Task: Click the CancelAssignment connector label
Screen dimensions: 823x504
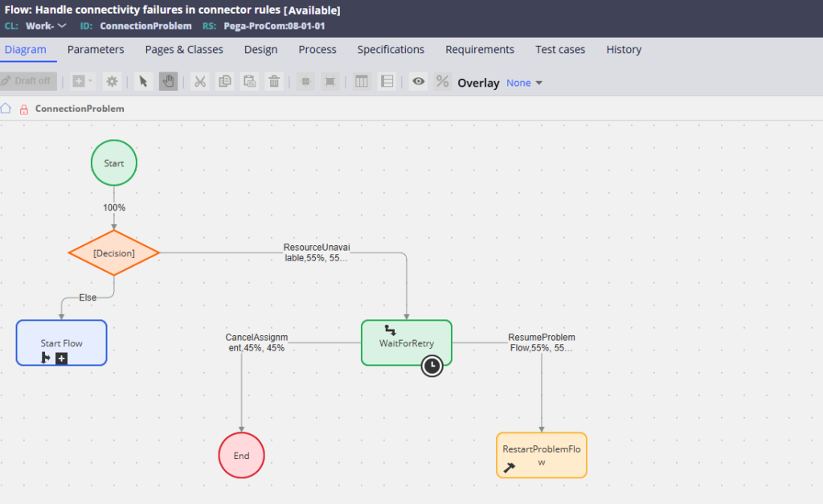Action: [256, 342]
